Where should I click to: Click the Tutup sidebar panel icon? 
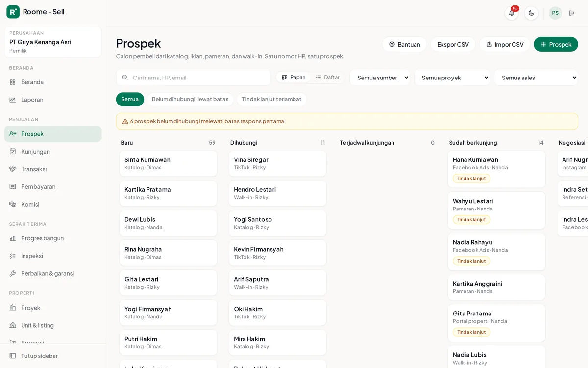coord(13,356)
